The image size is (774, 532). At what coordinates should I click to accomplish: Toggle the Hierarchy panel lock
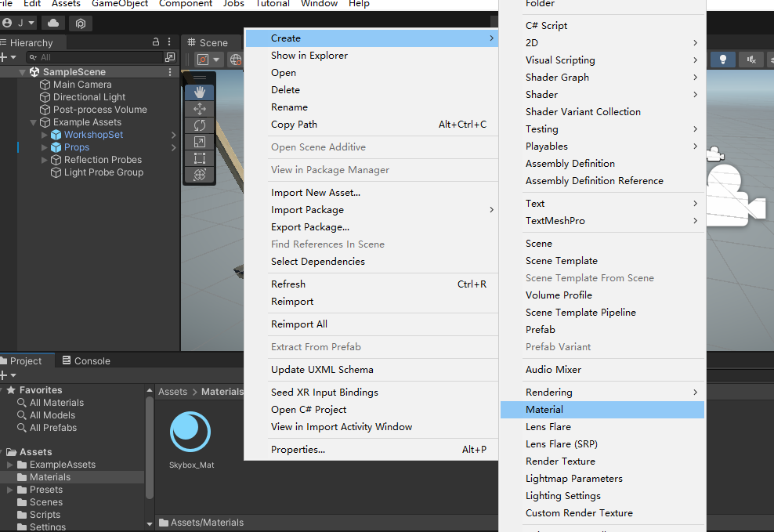(x=155, y=42)
